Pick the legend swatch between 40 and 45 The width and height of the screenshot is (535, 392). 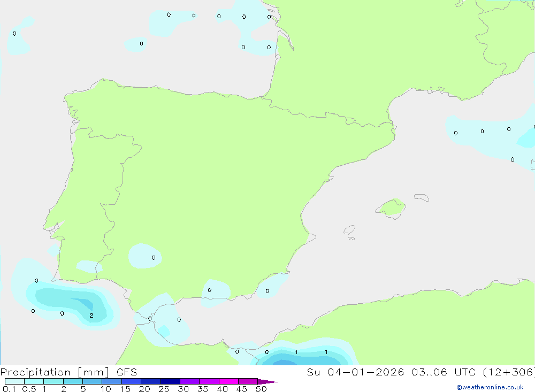point(228,381)
